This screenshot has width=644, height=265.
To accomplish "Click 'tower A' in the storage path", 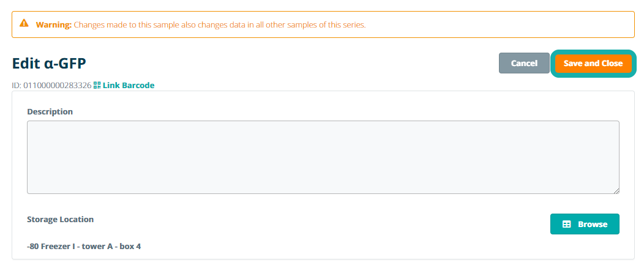I will point(100,247).
